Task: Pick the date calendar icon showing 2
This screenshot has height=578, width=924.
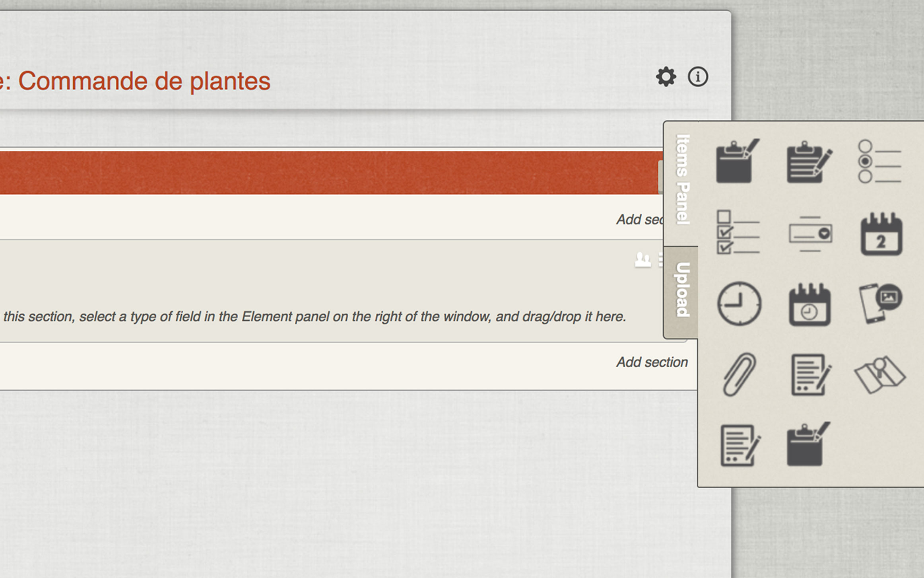Action: click(881, 234)
